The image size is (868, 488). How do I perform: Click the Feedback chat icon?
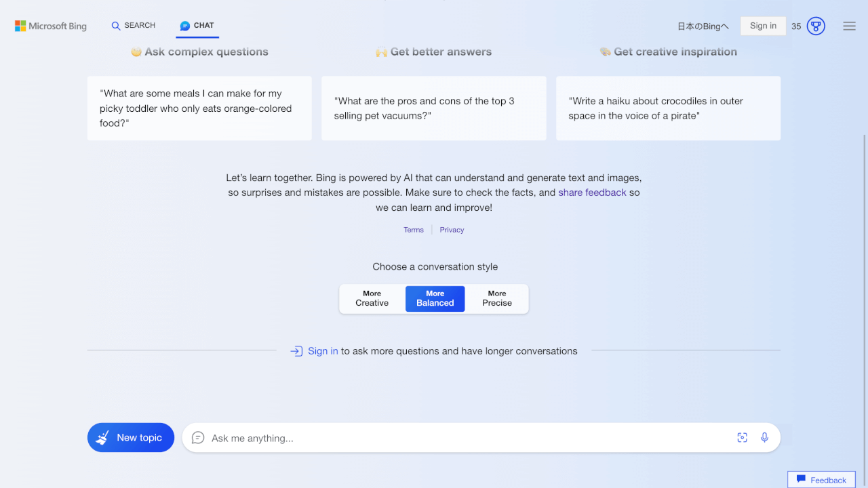point(801,479)
